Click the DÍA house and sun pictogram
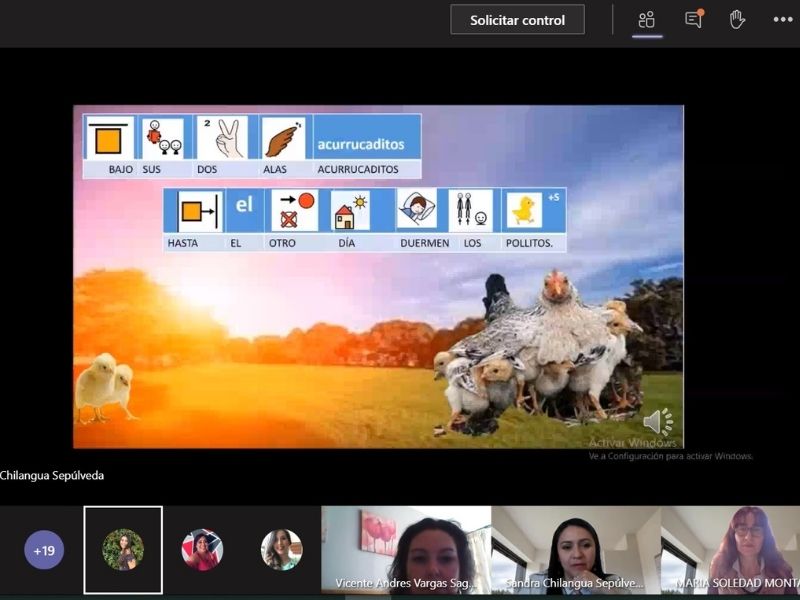 click(x=350, y=212)
